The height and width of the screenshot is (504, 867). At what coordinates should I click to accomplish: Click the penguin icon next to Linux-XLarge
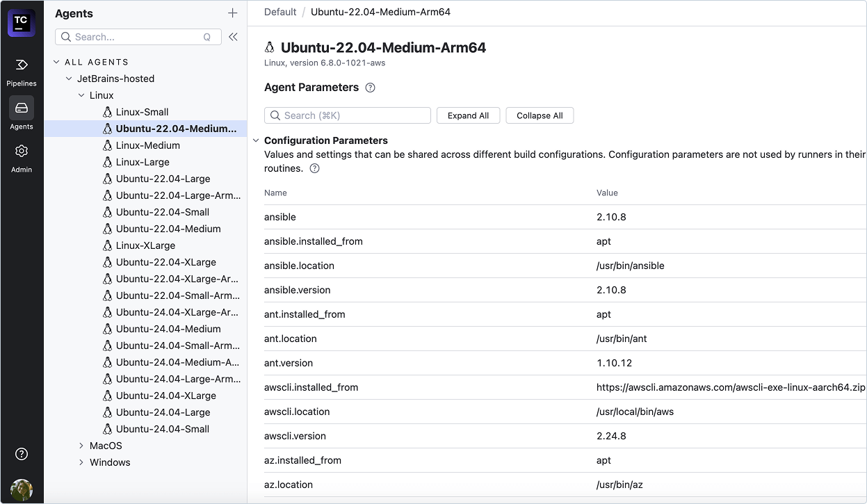tap(107, 245)
